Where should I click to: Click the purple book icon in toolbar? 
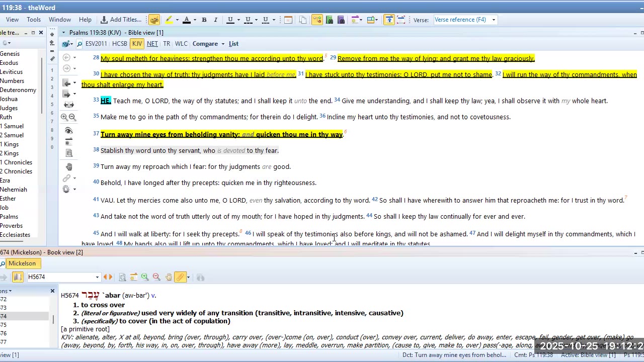coord(341,20)
